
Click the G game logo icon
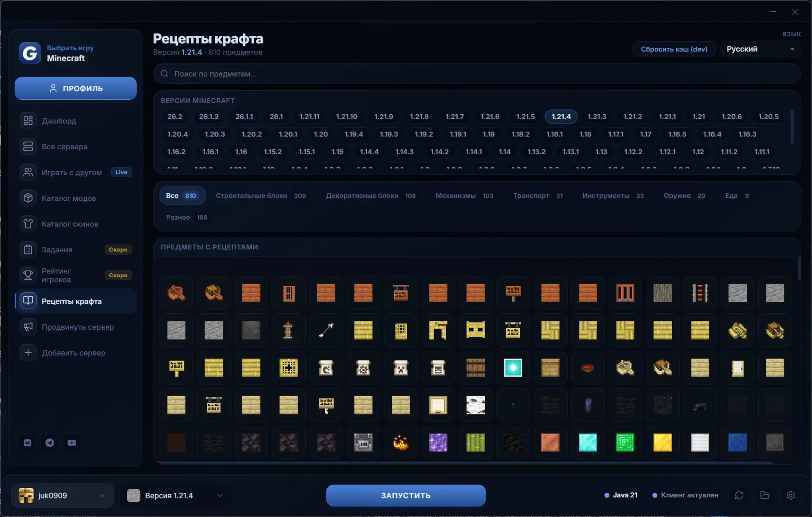[30, 53]
